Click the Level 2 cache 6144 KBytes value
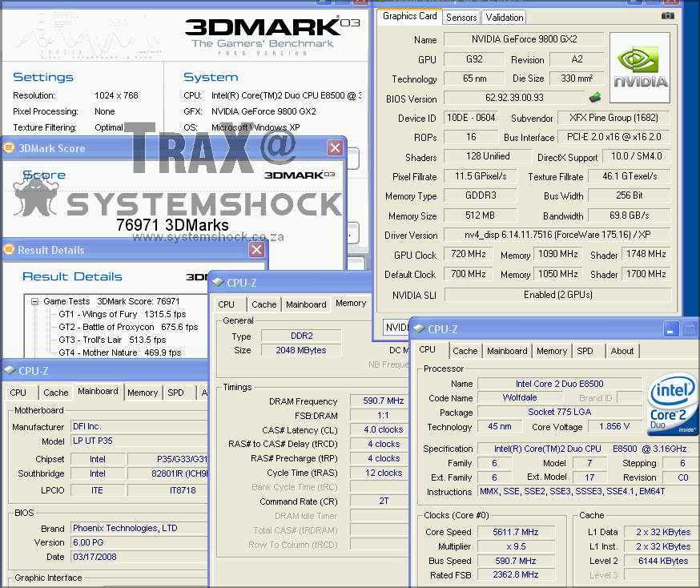This screenshot has height=588, width=700. click(662, 561)
